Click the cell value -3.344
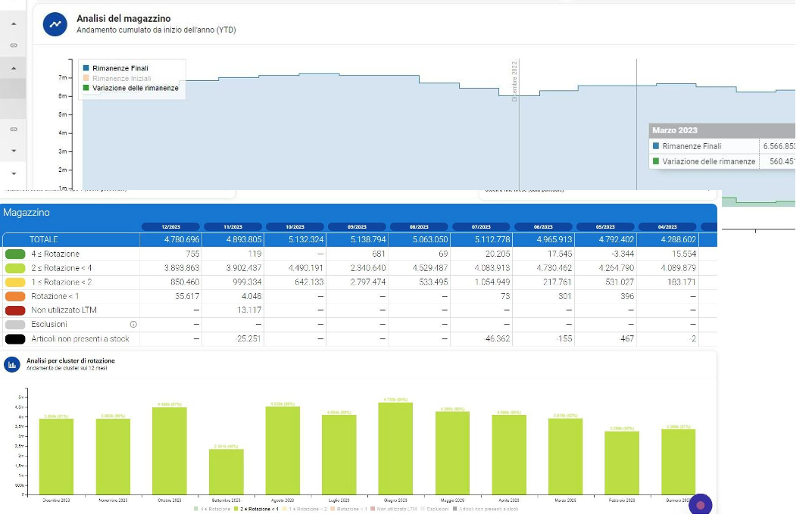Screen dimensions: 812x530 tap(622, 254)
